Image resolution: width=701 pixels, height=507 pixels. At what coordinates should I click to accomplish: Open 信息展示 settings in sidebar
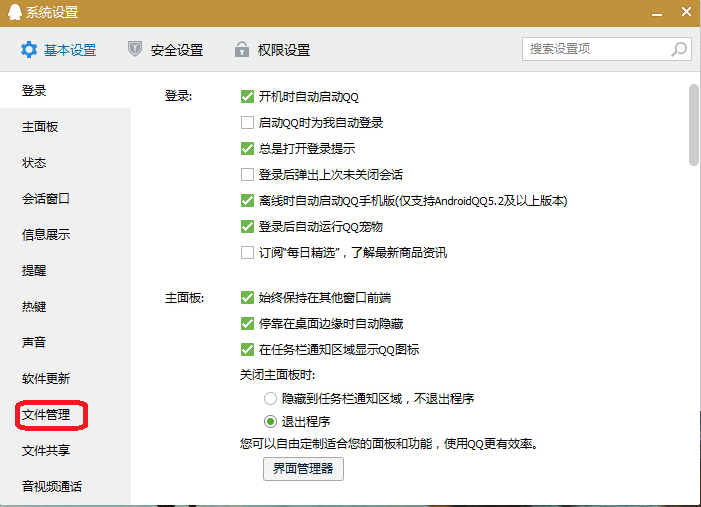click(x=65, y=235)
